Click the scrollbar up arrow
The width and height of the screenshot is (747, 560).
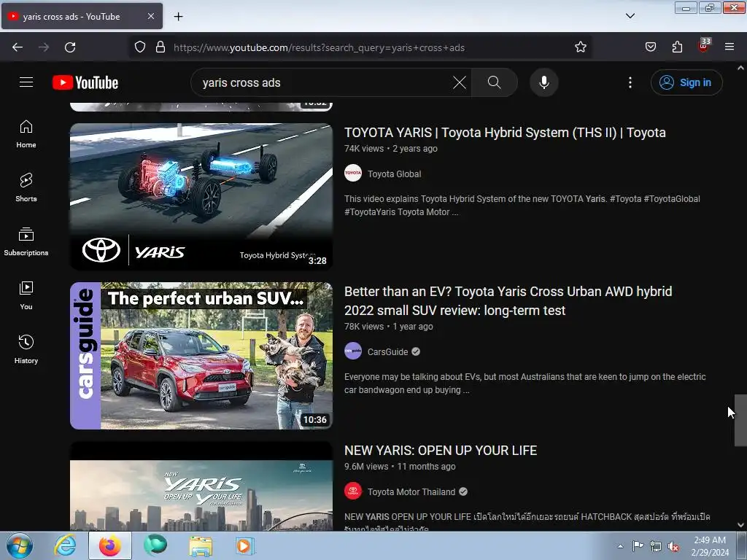click(x=740, y=68)
